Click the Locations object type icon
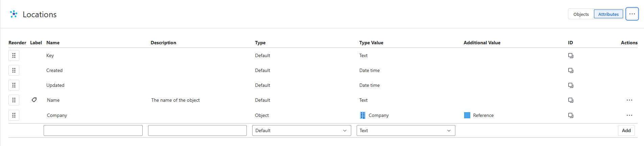The width and height of the screenshot is (644, 146). coord(14,14)
